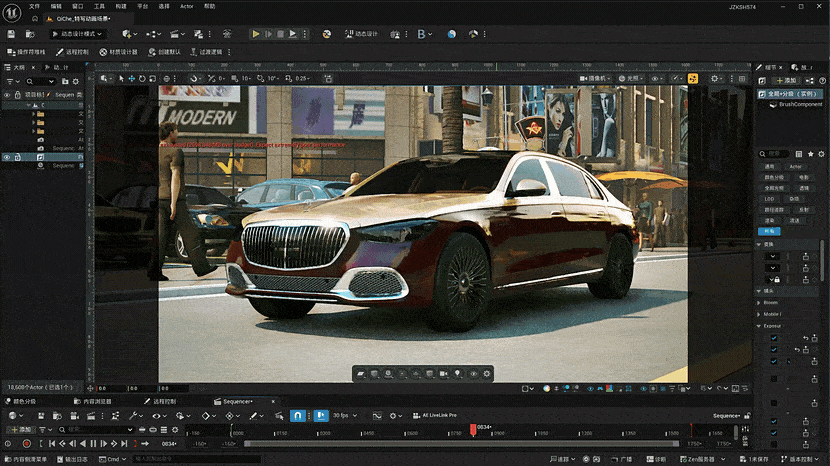Screen dimensions: 830x466
Task: Select the Scale tool in the viewport toolbar
Action: coord(152,78)
